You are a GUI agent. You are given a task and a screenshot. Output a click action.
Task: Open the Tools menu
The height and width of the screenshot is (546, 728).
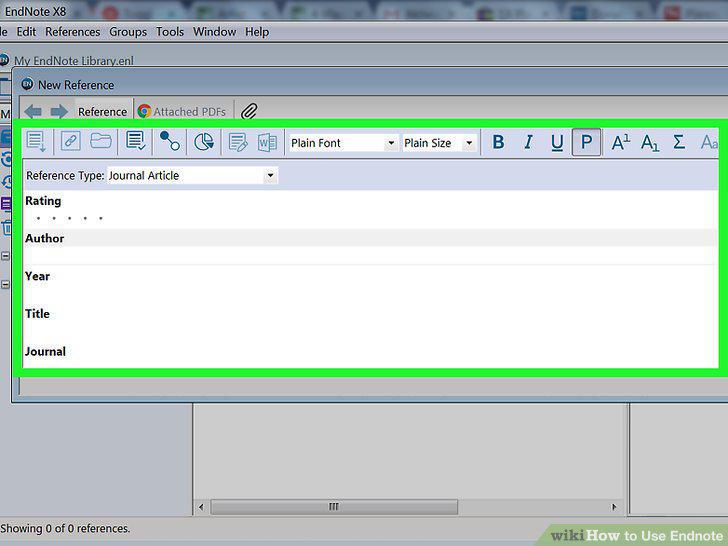click(x=170, y=32)
